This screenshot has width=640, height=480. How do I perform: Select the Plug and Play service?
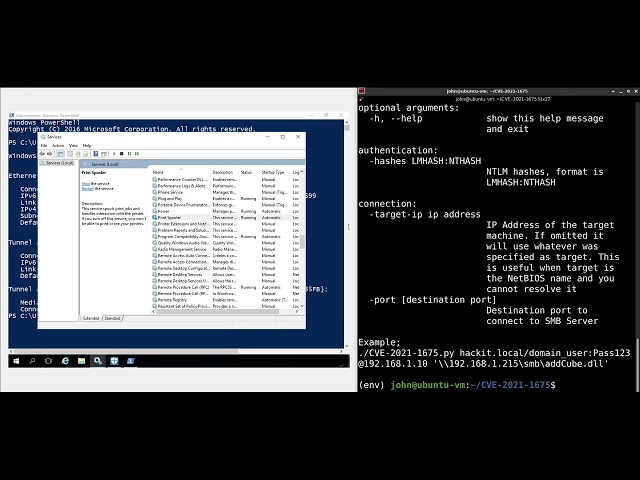point(225,199)
